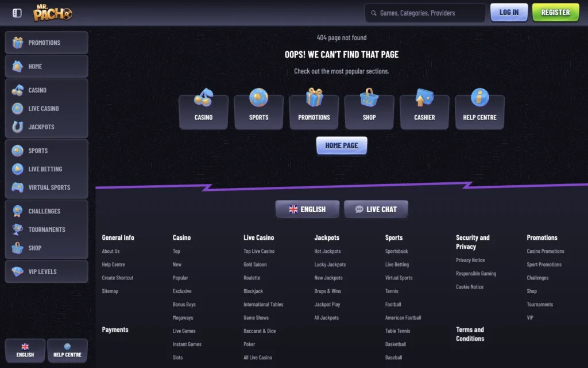Select the Sports tile in popular sections
Image resolution: width=588 pixels, height=368 pixels.
pos(259,112)
